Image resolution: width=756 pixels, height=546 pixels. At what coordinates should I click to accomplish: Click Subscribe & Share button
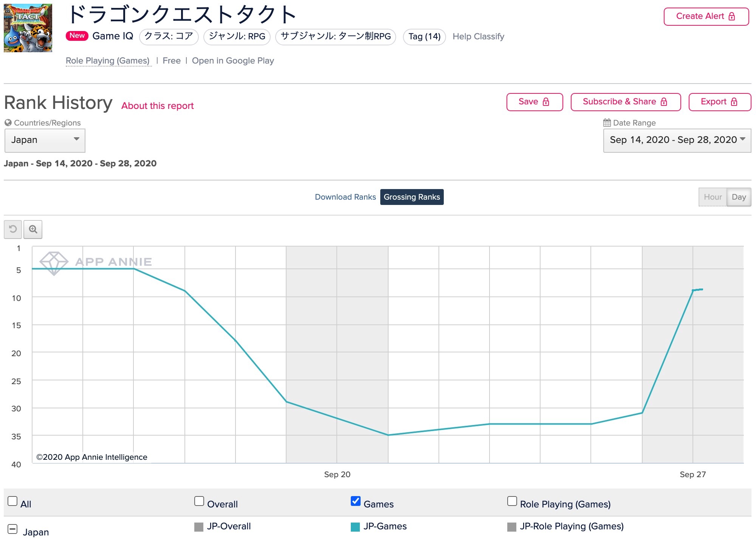coord(626,102)
